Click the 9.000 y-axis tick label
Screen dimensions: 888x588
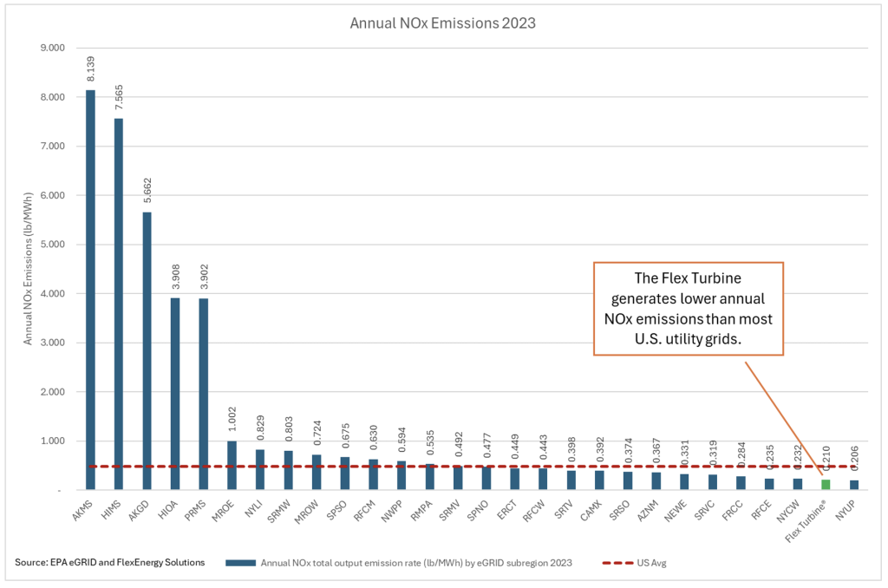53,48
